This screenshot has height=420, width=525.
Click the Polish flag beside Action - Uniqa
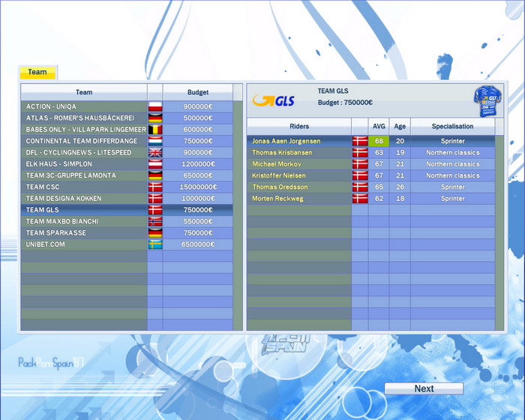tap(155, 106)
